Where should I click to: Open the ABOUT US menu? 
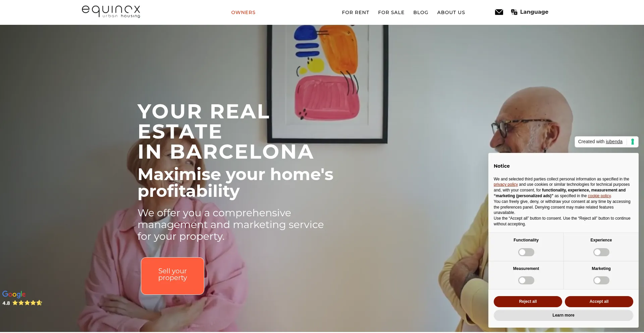click(451, 12)
